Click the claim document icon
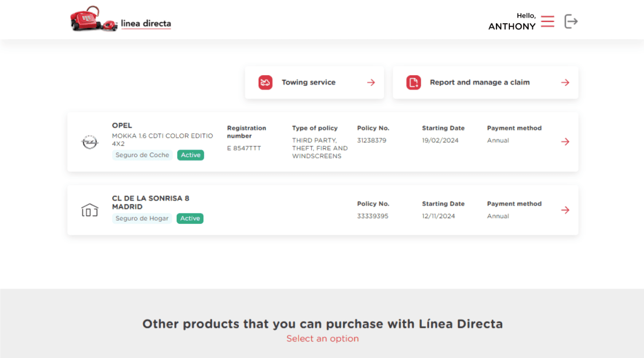The width and height of the screenshot is (644, 358). click(x=413, y=82)
